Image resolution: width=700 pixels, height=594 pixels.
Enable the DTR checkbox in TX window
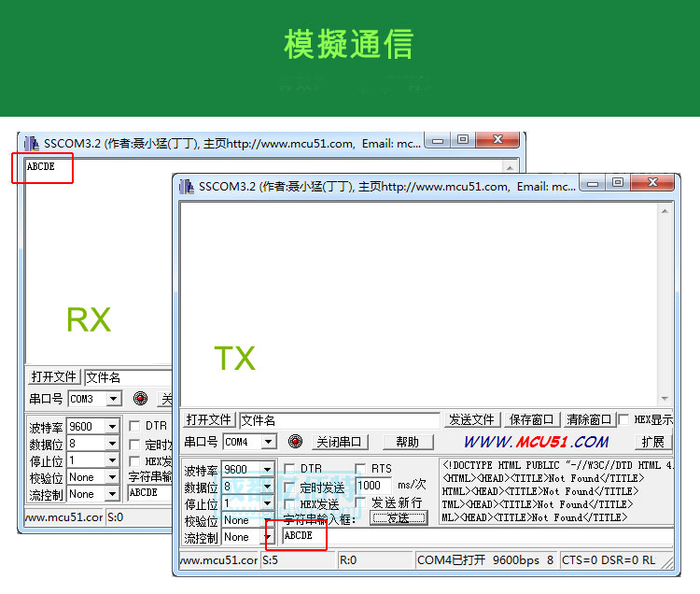289,469
